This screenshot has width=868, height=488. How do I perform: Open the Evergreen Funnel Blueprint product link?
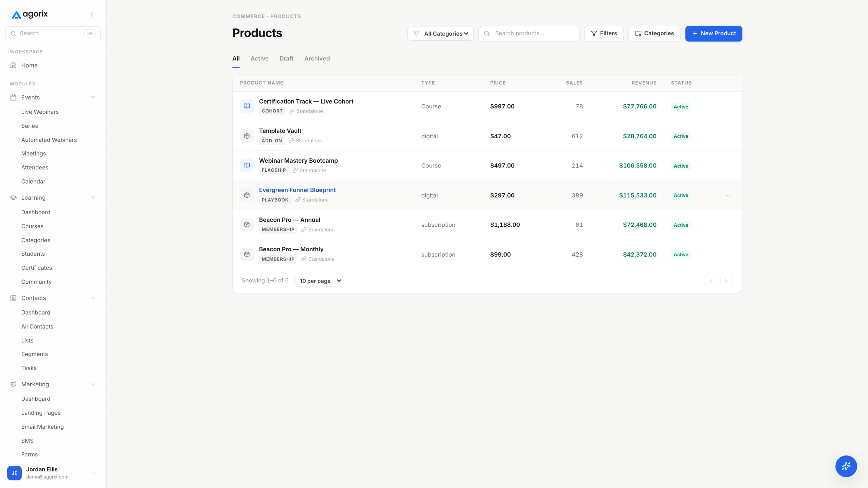coord(297,190)
